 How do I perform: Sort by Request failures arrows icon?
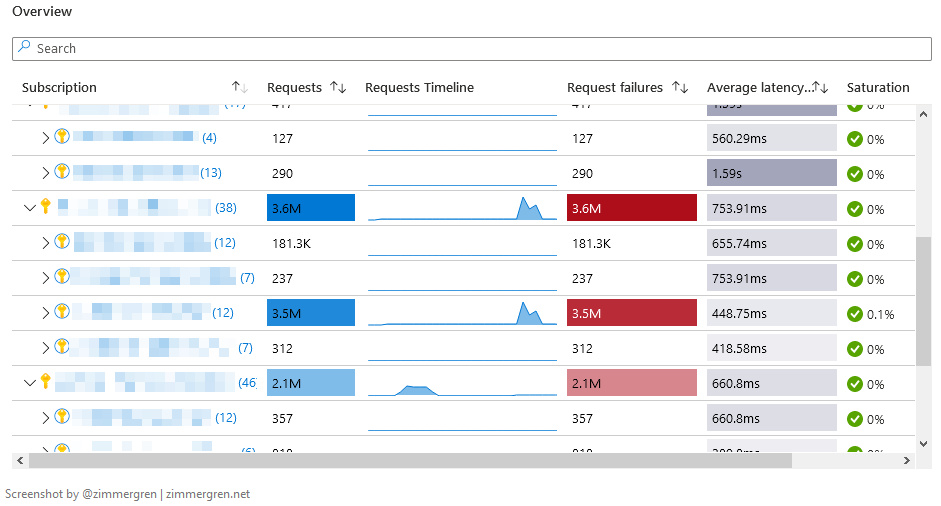[x=680, y=88]
